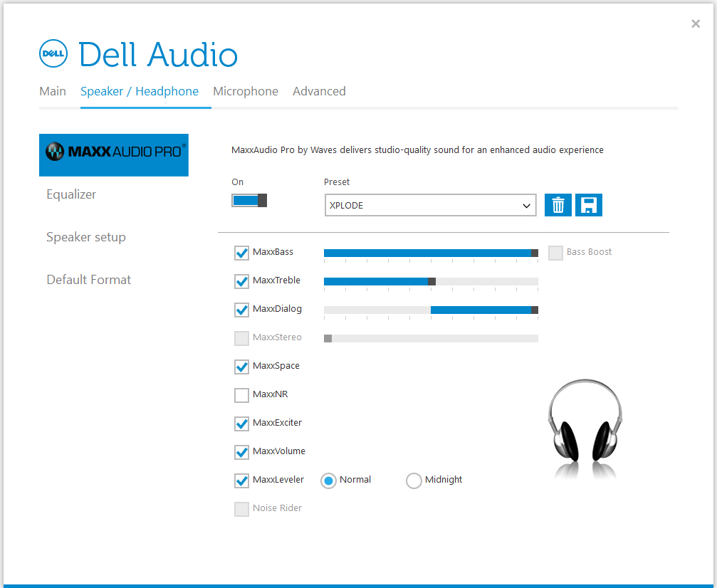The width and height of the screenshot is (717, 588).
Task: Click the Dell logo icon
Action: tap(53, 53)
